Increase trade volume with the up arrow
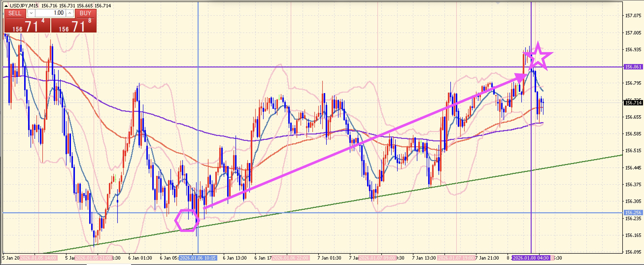Viewport: 644px width, 265px height. point(70,13)
